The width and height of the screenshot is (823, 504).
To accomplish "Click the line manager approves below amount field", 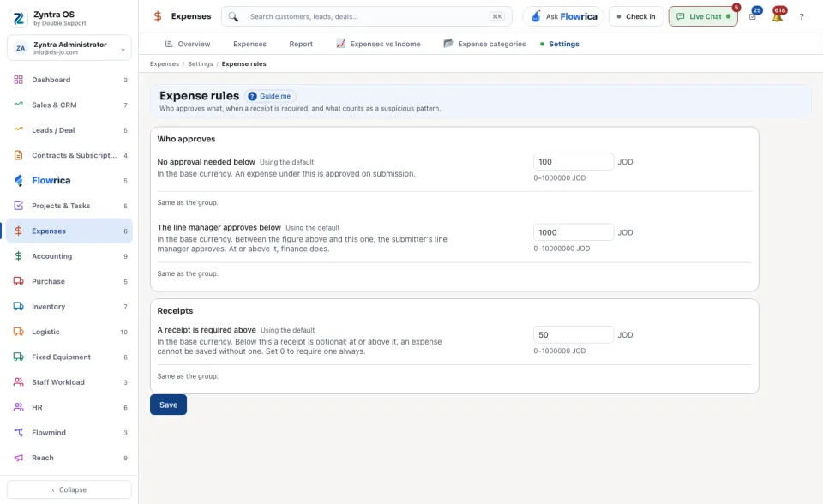I will [x=574, y=232].
